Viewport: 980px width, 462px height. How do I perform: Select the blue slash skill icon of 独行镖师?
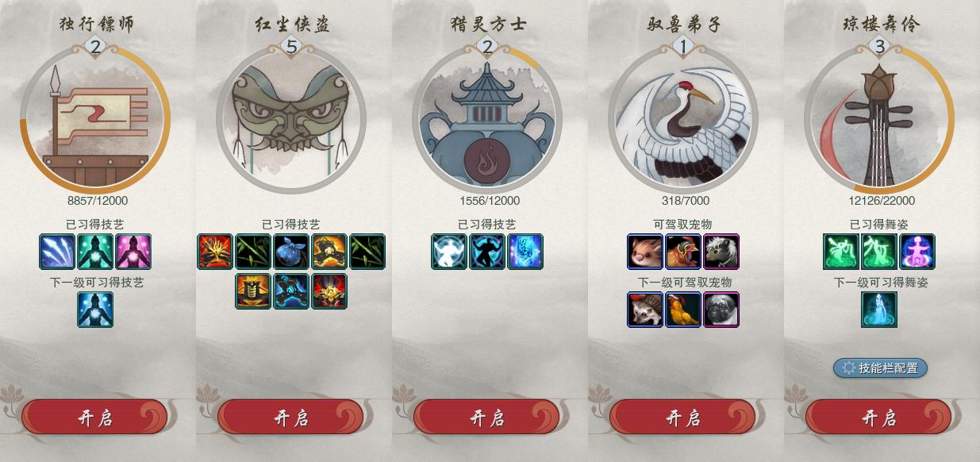(x=57, y=252)
